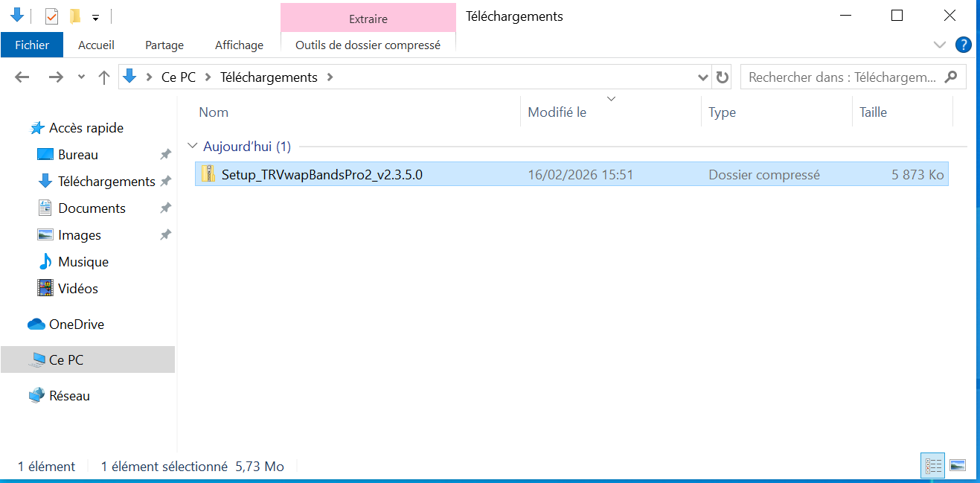Click the Help question mark icon
980x483 pixels.
click(x=963, y=45)
